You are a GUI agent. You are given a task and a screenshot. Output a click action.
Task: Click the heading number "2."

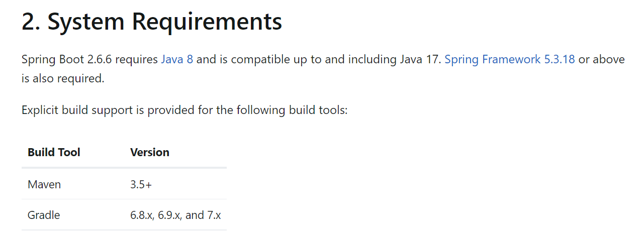tap(31, 23)
